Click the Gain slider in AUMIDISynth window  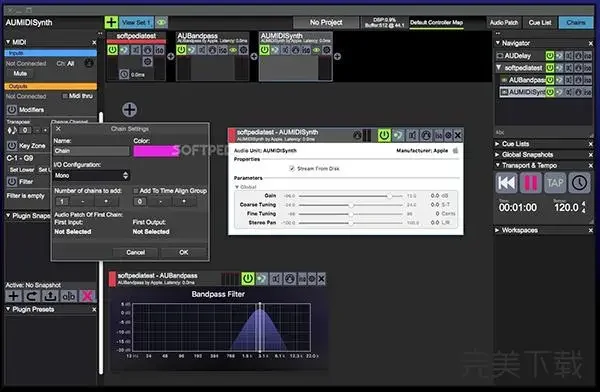coord(350,196)
